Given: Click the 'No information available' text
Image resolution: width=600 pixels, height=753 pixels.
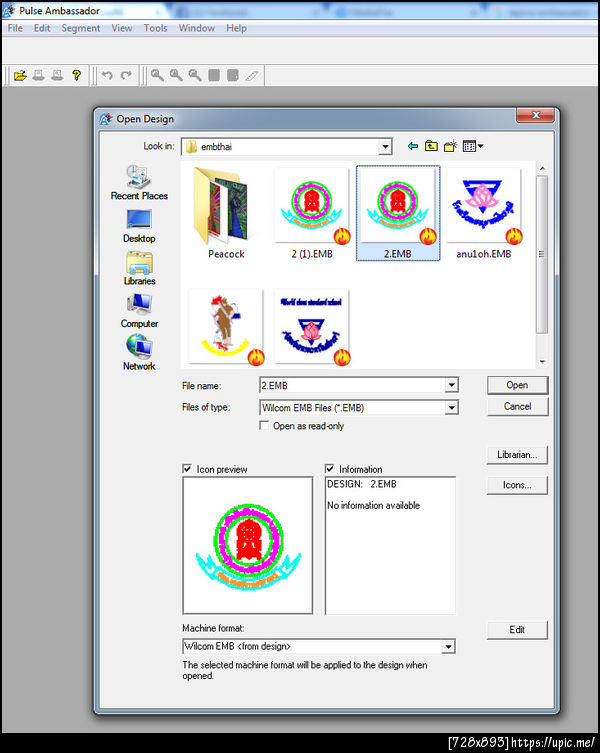Looking at the screenshot, I should (x=373, y=505).
